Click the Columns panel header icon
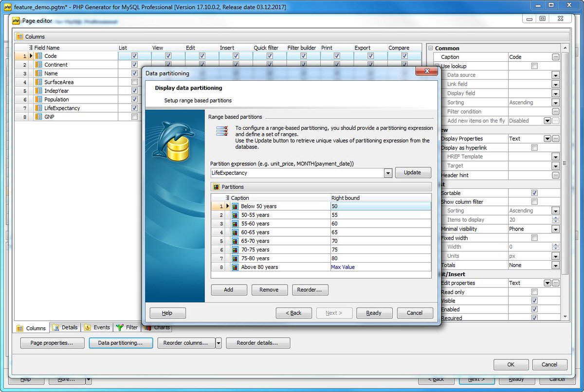Image resolution: width=584 pixels, height=392 pixels. (20, 36)
